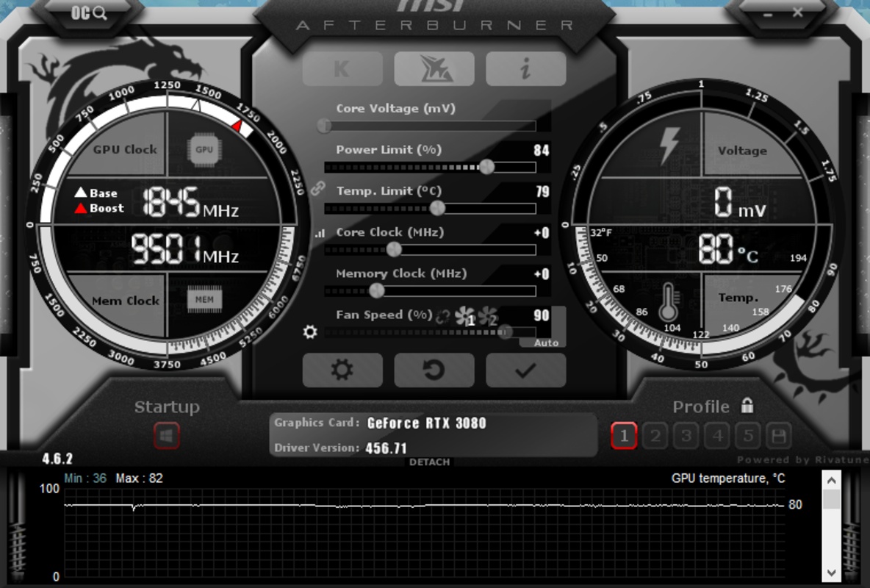Click the white Base triangle legend
870x588 pixels.
coord(80,193)
